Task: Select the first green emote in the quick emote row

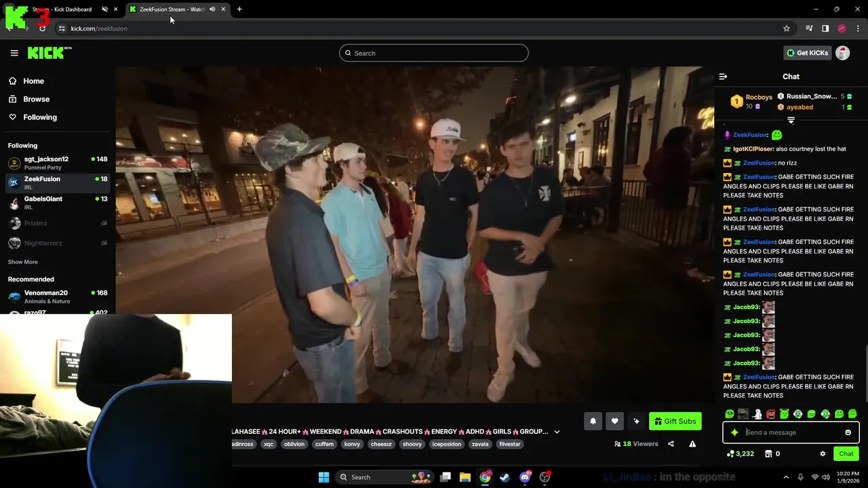Action: (730, 413)
